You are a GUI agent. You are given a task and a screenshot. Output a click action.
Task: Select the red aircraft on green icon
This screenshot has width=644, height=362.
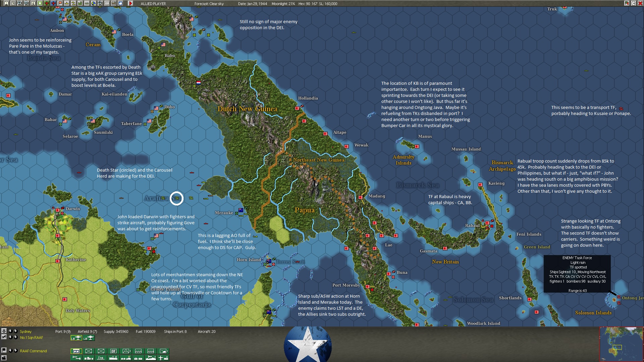pyautogui.click(x=47, y=3)
